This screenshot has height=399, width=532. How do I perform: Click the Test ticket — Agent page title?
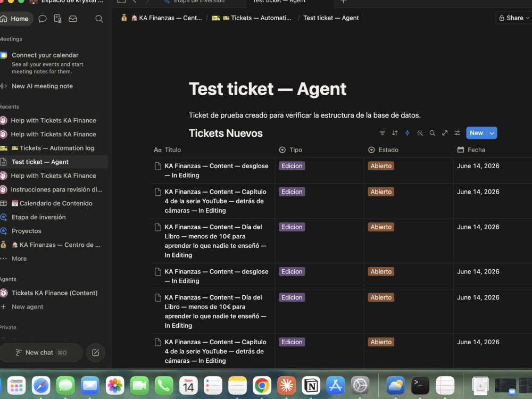click(268, 89)
